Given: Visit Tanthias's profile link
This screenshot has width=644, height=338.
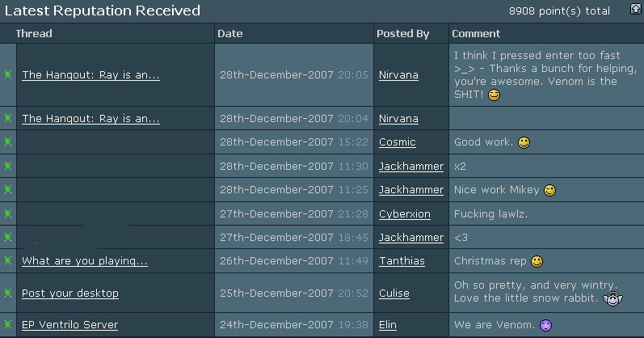Looking at the screenshot, I should (x=402, y=261).
